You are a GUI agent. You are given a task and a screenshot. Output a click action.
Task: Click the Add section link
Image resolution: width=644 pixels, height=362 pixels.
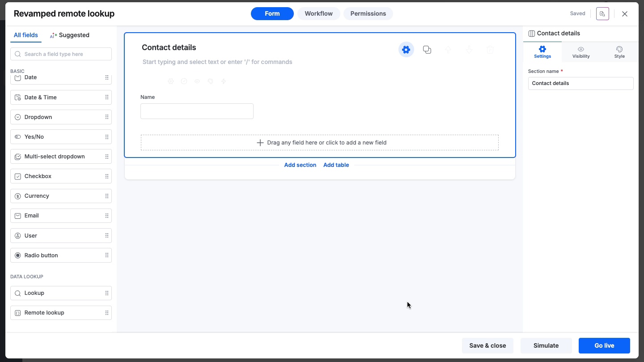click(x=300, y=165)
